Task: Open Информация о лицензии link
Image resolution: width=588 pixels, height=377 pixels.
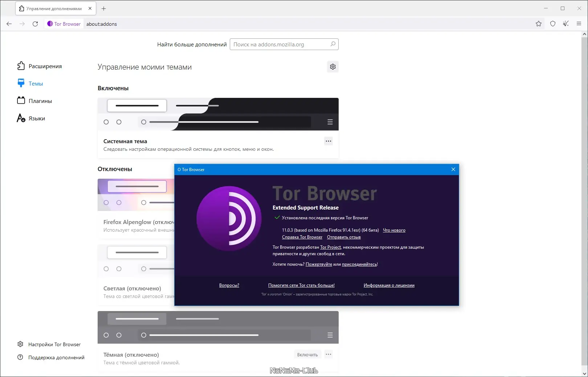Action: click(x=389, y=285)
